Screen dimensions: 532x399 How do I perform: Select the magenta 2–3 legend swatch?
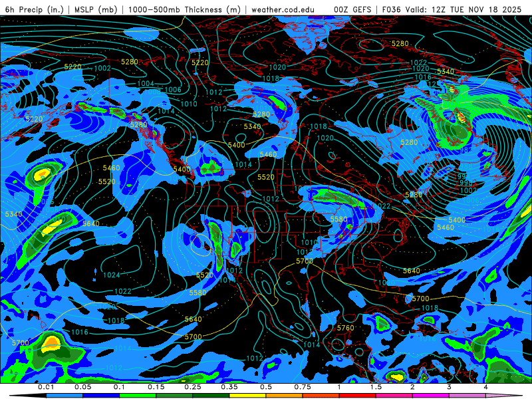tap(431, 396)
